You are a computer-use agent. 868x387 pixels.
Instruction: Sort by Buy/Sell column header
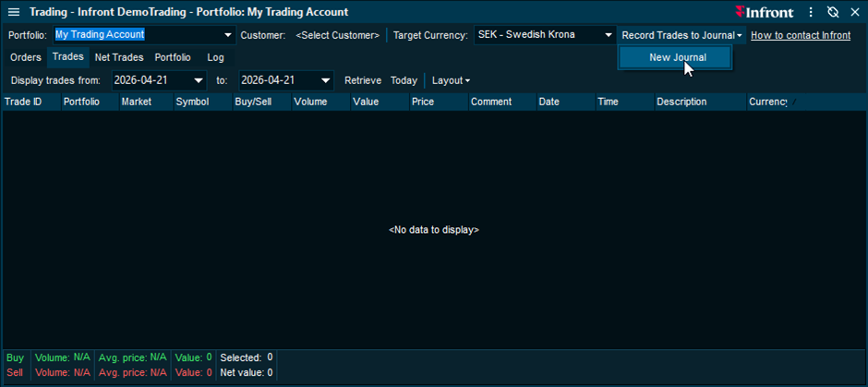click(262, 102)
